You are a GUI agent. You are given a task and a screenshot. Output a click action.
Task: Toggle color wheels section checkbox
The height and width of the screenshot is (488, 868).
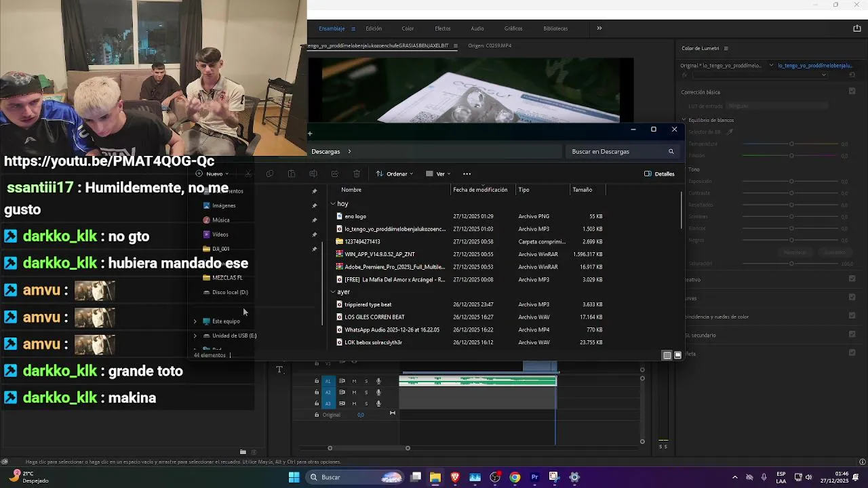tap(852, 316)
